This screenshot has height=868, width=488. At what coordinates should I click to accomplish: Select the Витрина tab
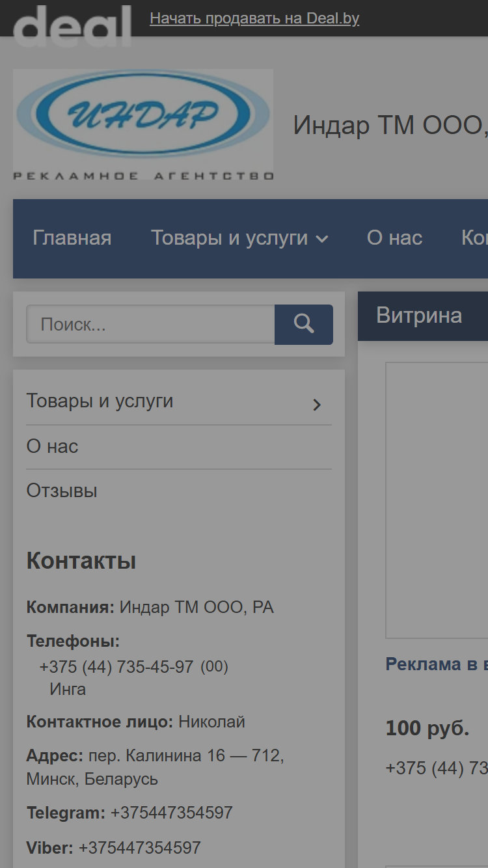point(419,316)
